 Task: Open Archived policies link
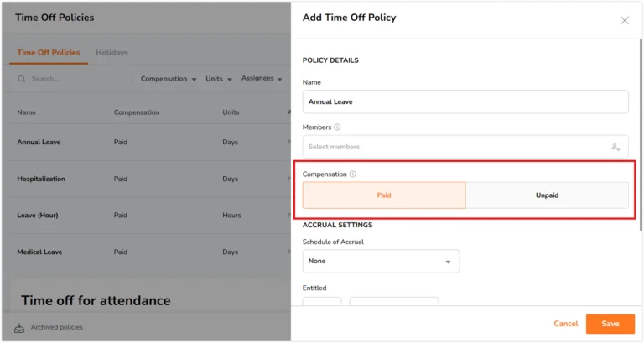[x=57, y=327]
